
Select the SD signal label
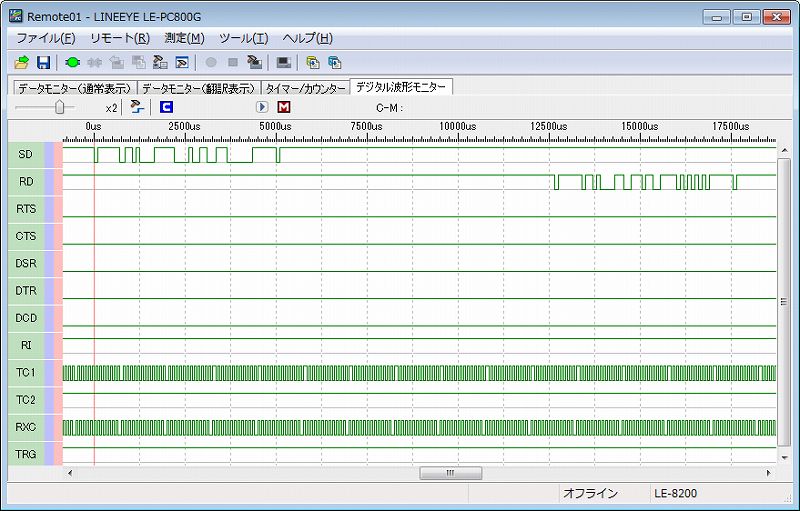click(x=26, y=154)
